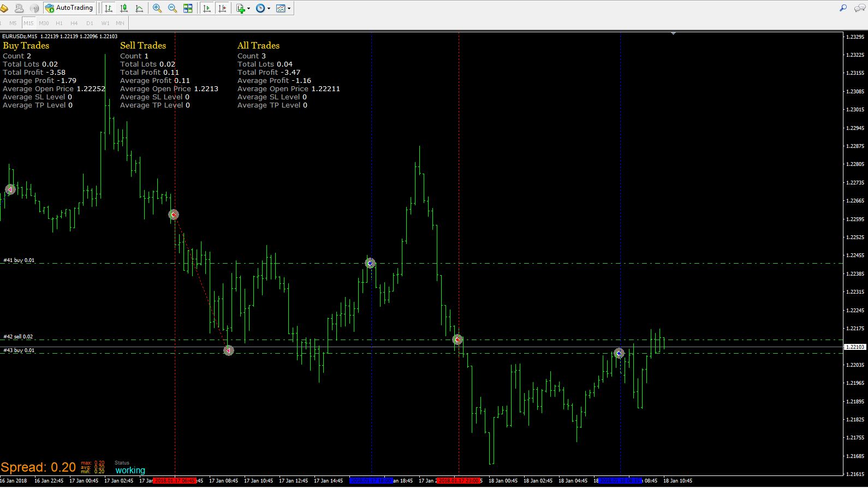This screenshot has width=868, height=488.
Task: Click the Buy Trades heading
Action: (26, 45)
